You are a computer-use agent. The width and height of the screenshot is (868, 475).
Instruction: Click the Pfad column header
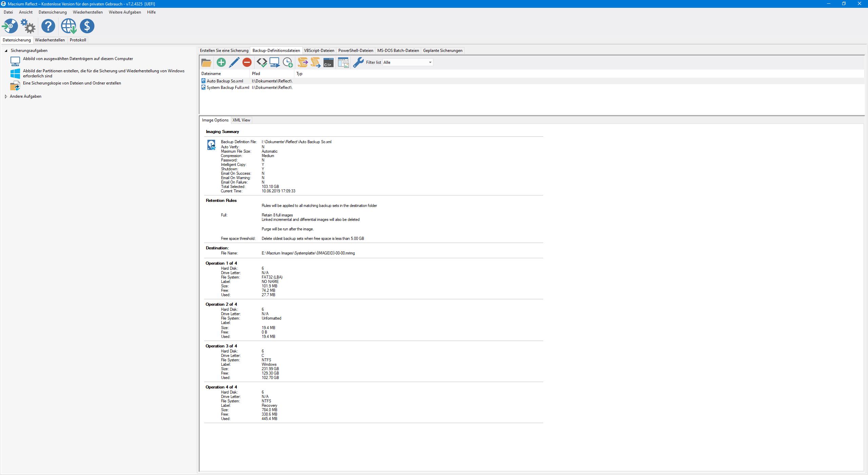pos(256,74)
